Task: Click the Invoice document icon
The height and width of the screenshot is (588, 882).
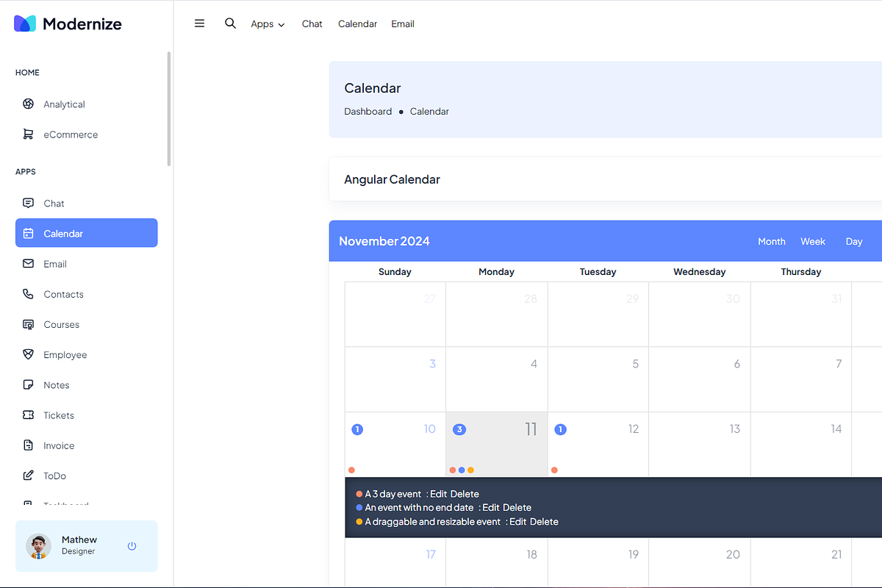Action: (28, 445)
